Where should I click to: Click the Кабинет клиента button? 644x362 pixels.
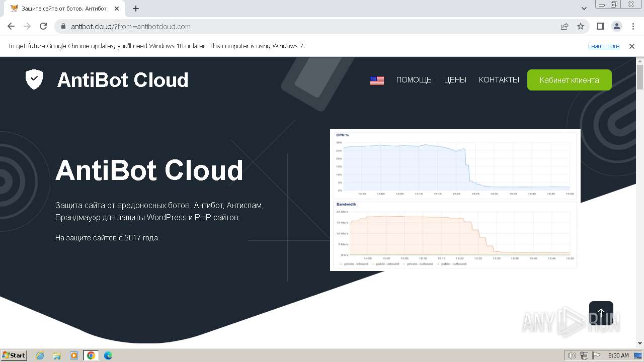coord(569,80)
